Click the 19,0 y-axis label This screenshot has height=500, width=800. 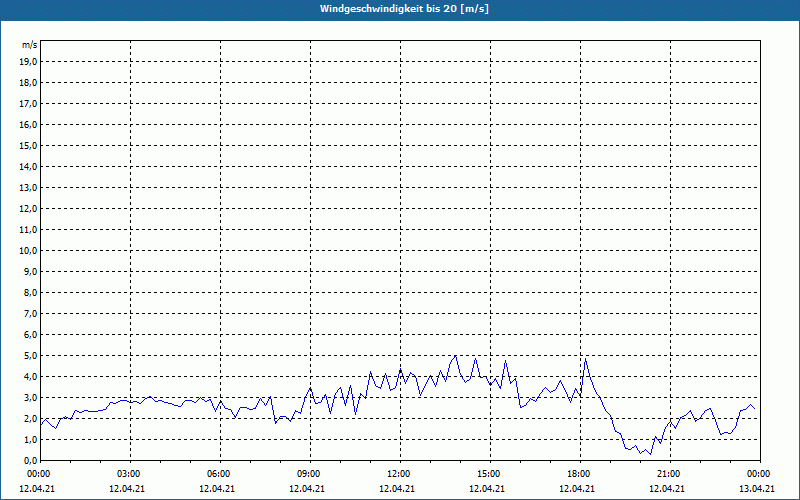pyautogui.click(x=29, y=62)
